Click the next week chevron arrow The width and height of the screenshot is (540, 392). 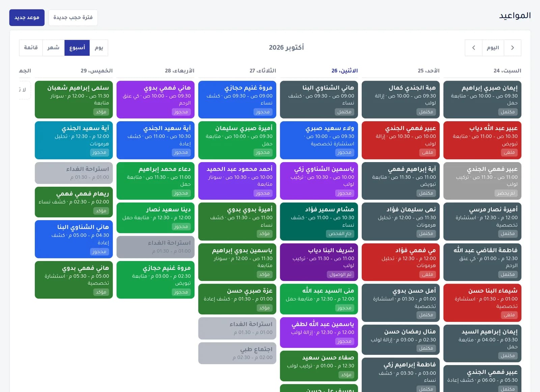[474, 48]
